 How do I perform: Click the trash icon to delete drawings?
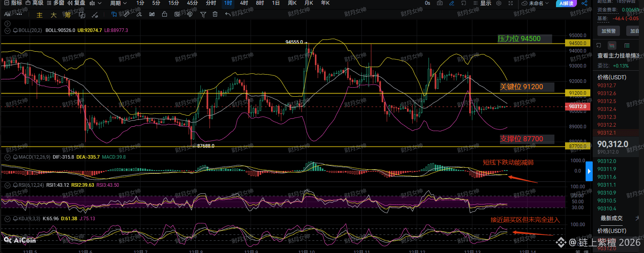pyautogui.click(x=215, y=15)
